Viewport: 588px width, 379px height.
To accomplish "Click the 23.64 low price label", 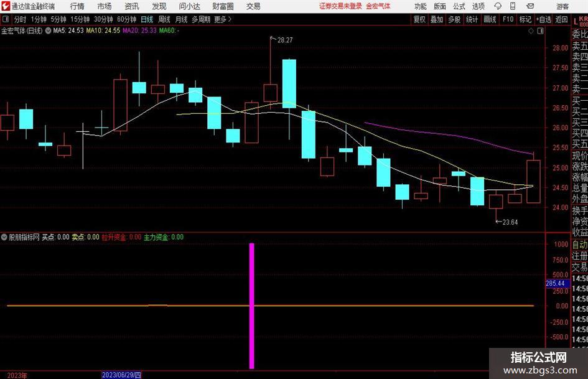I will pos(510,222).
